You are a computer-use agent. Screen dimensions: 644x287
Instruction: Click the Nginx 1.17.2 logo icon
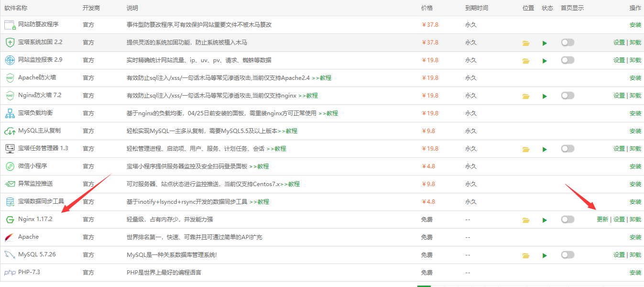(x=10, y=220)
